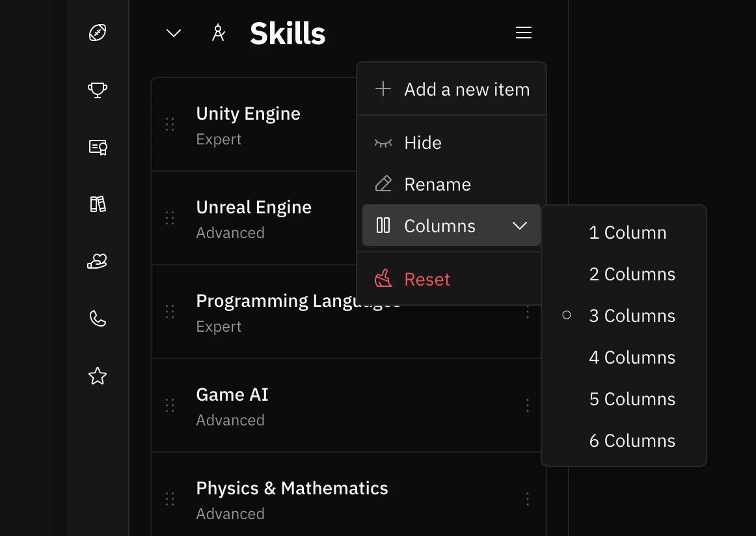Select the 6 Columns layout option
This screenshot has height=536, width=756.
coord(632,440)
